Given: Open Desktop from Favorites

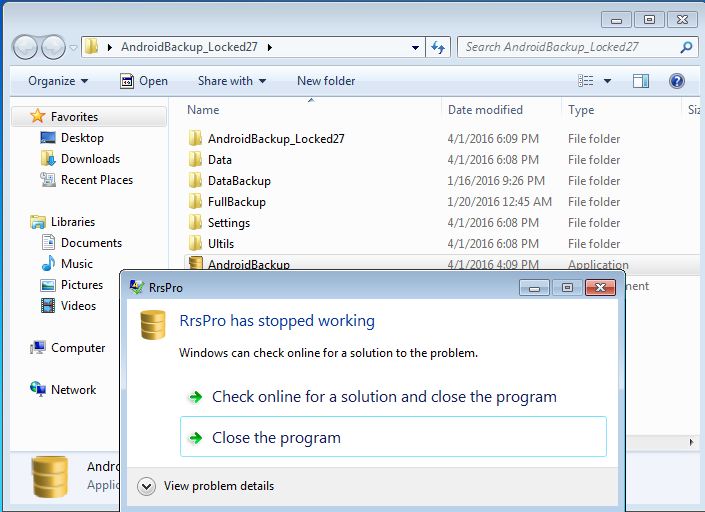Looking at the screenshot, I should pos(82,138).
